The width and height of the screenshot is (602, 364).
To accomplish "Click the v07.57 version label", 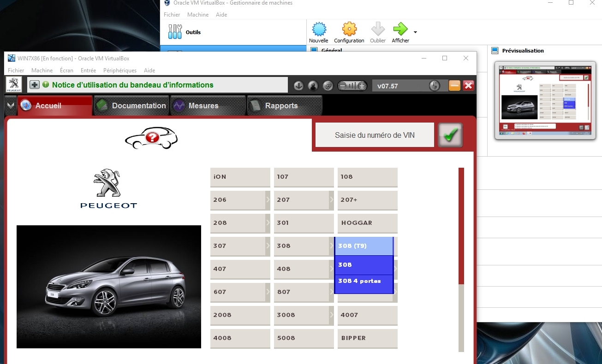I will pos(387,86).
